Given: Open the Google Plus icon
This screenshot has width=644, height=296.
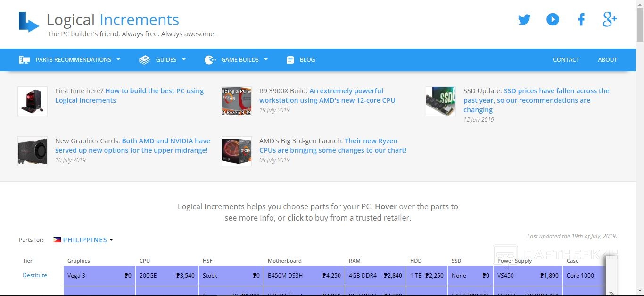Looking at the screenshot, I should (x=610, y=19).
